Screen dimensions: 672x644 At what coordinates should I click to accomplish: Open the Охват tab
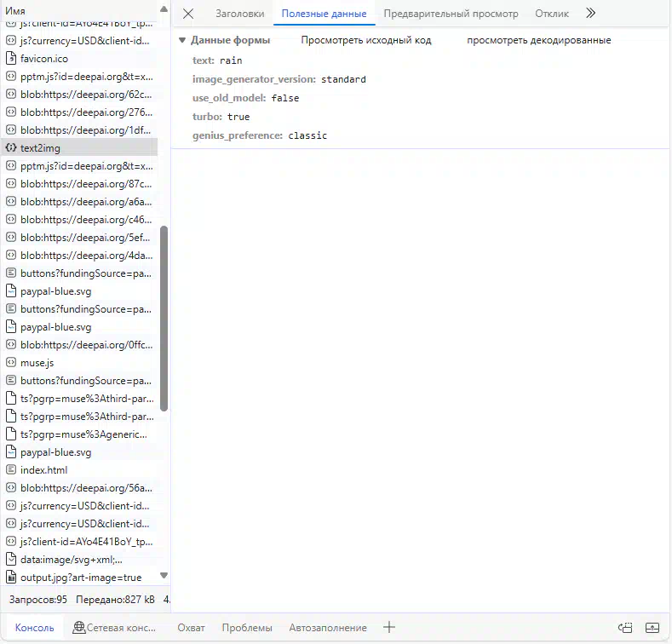coord(191,628)
